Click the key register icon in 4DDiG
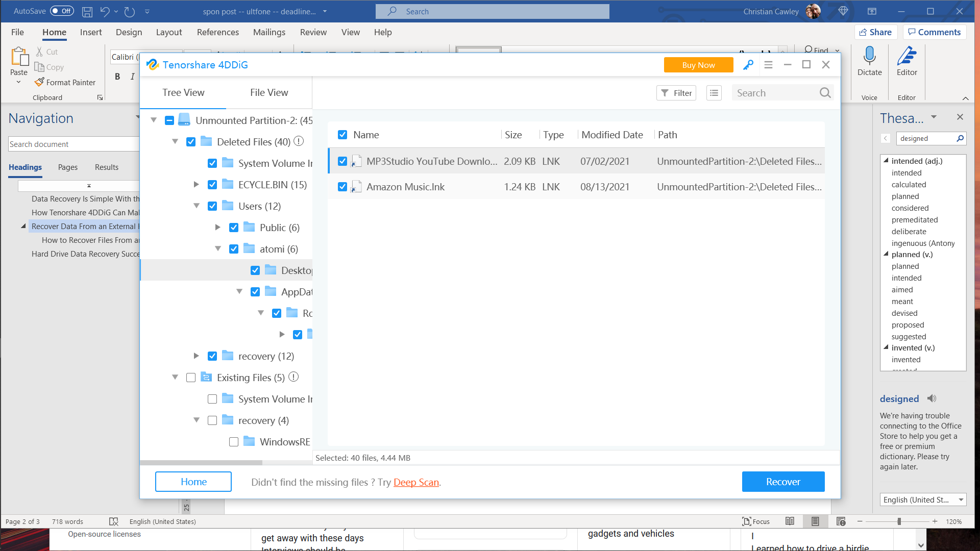This screenshot has width=980, height=551. 748,65
